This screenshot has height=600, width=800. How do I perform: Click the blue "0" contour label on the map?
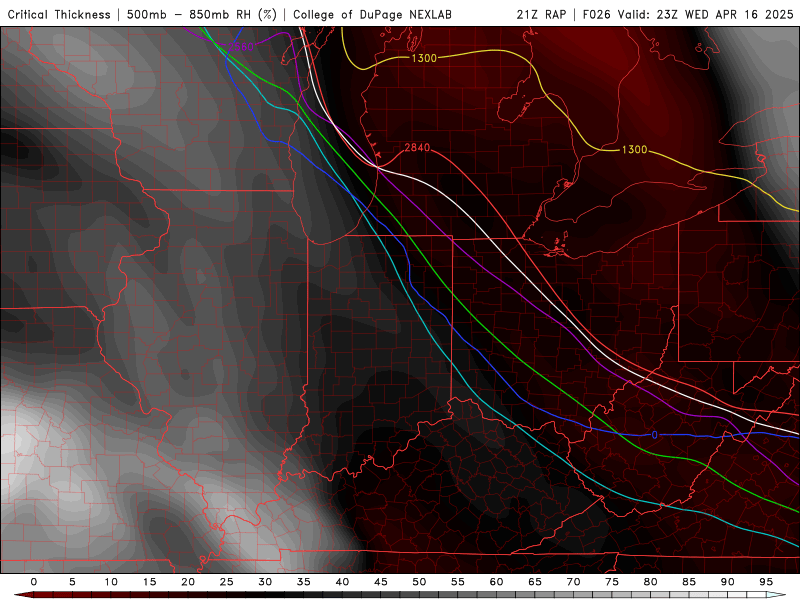tap(655, 435)
